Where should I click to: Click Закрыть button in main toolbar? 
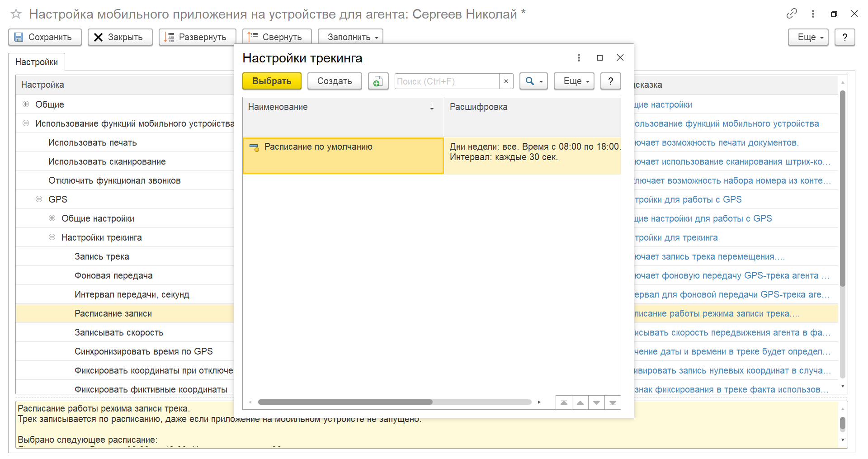tap(120, 37)
